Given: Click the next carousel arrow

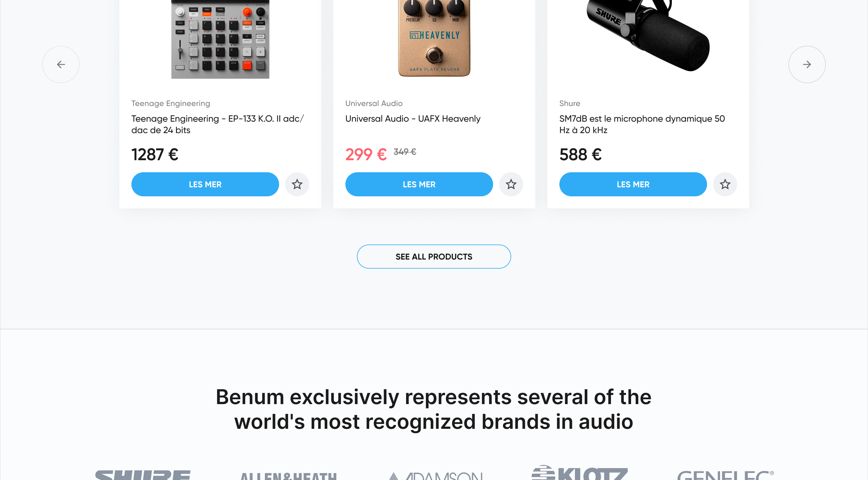Looking at the screenshot, I should coord(807,64).
